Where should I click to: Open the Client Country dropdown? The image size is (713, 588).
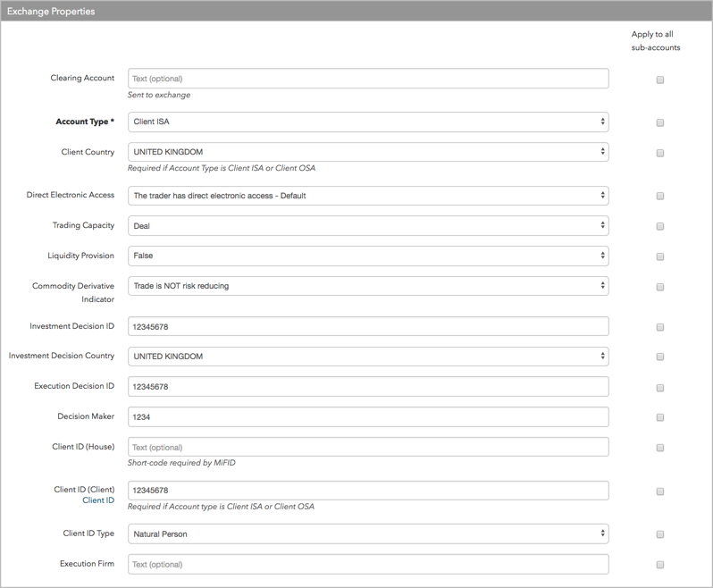coord(368,152)
